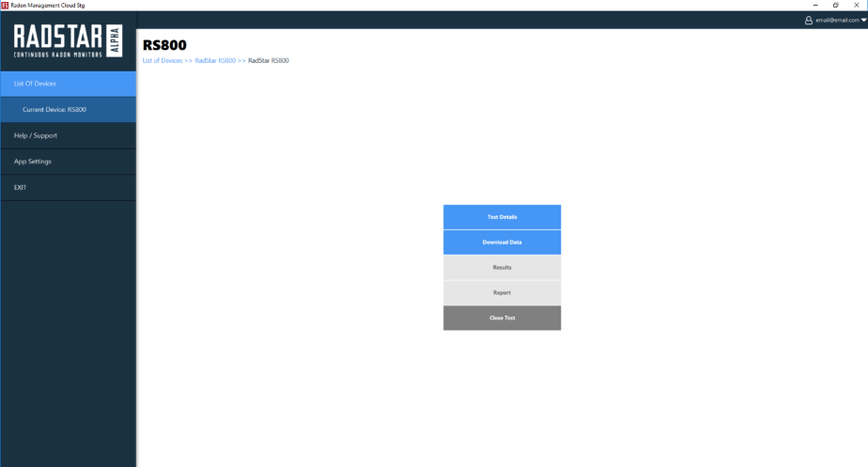Select the Results button
The height and width of the screenshot is (467, 868).
[x=502, y=268]
